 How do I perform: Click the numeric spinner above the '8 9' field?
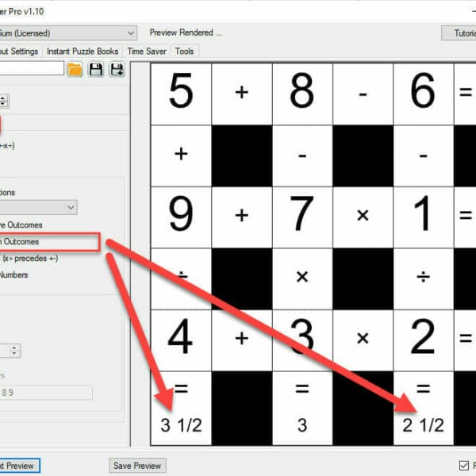[x=10, y=351]
